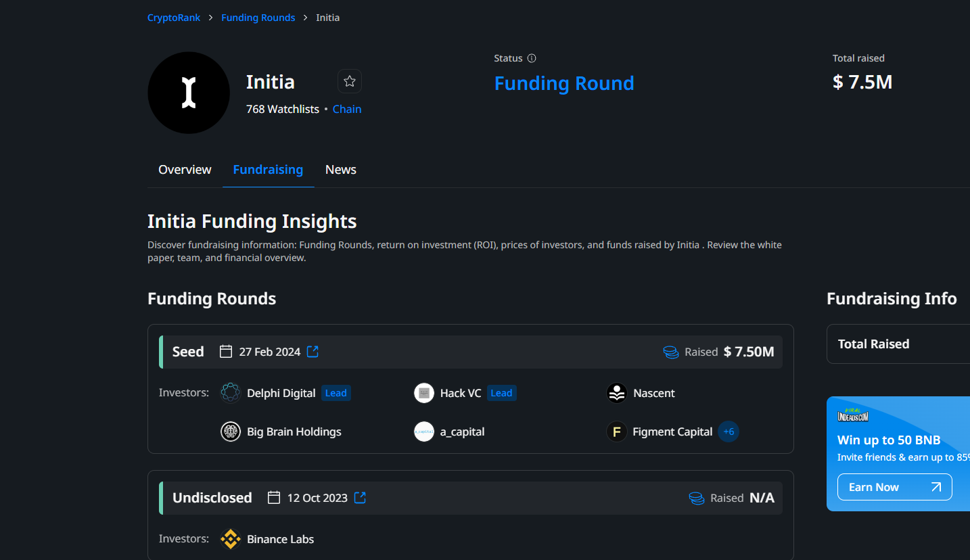Click the Status info icon
This screenshot has height=560, width=970.
(532, 58)
